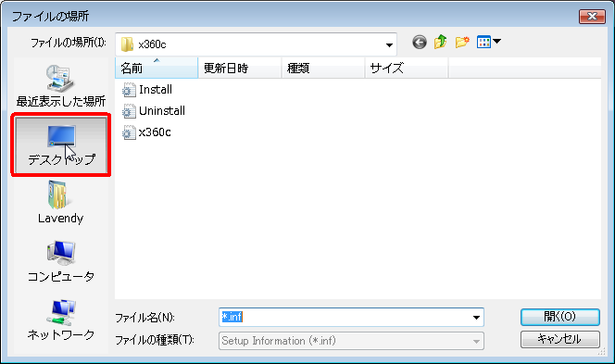The image size is (615, 364).
Task: Sort by Date Modified (更新日時) column
Action: (x=240, y=68)
